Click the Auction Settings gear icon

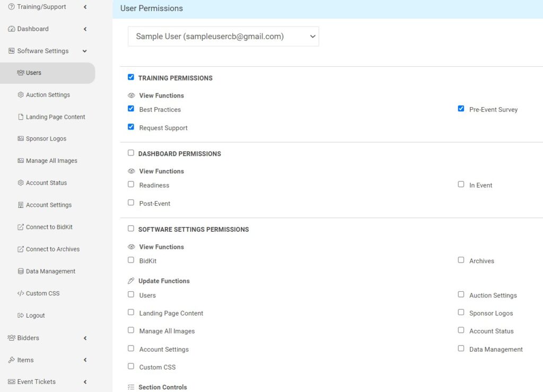pyautogui.click(x=21, y=95)
